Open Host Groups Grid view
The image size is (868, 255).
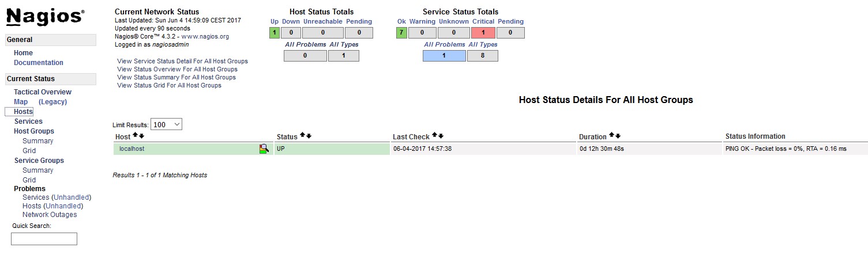click(29, 151)
